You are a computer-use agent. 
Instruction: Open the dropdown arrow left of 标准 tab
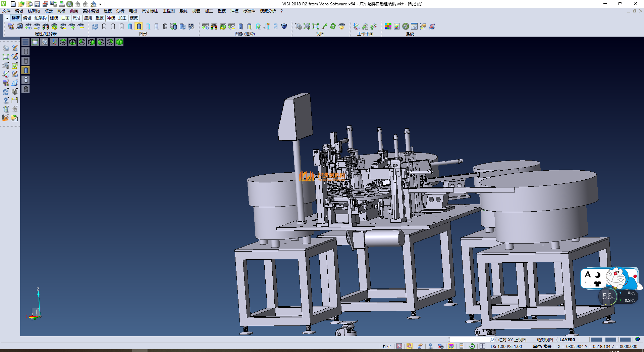(7, 18)
